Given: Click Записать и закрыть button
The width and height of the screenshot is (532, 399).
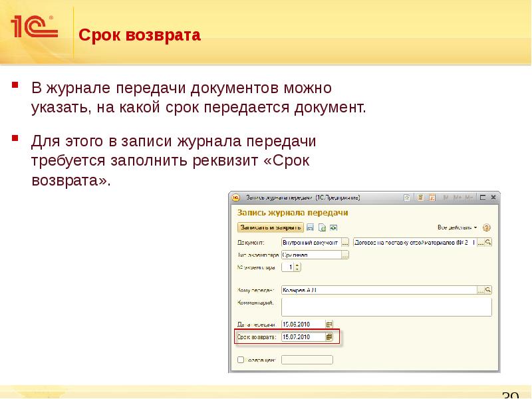Looking at the screenshot, I should coord(268,227).
